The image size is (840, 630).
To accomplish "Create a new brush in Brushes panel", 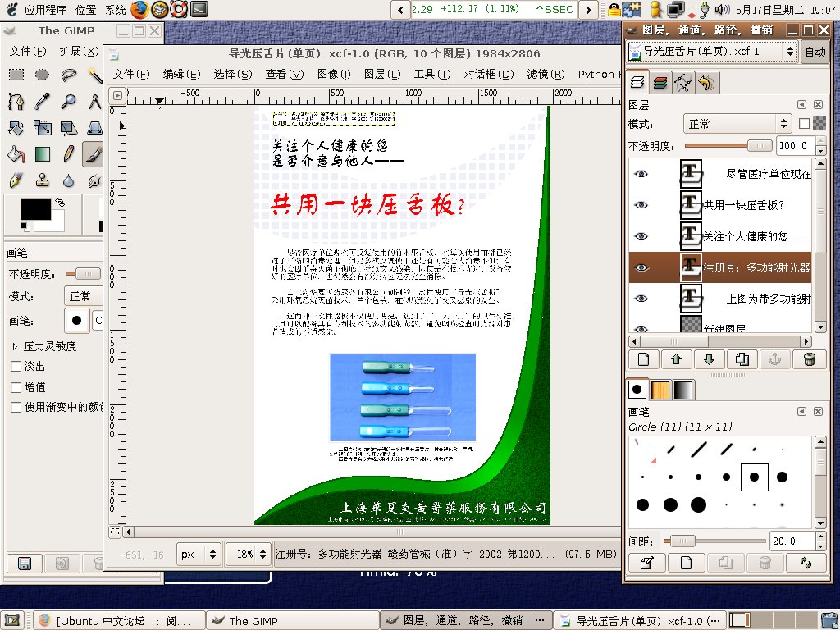I will point(687,563).
